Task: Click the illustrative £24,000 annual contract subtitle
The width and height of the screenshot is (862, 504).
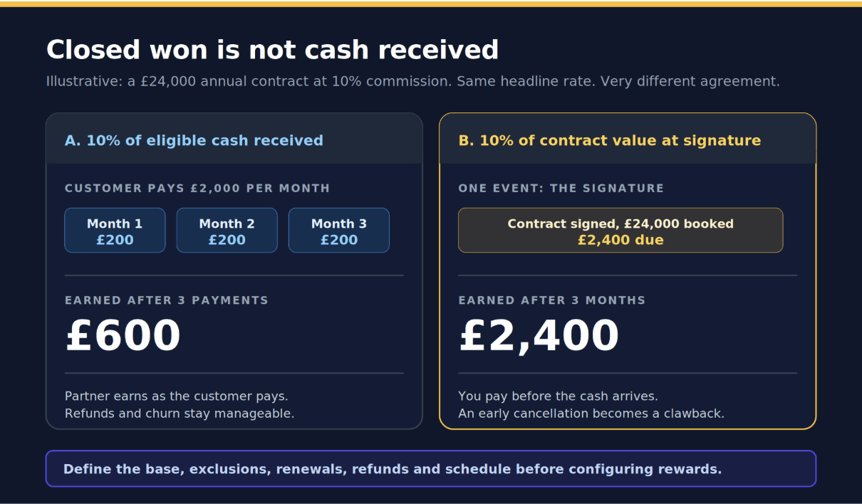Action: pyautogui.click(x=413, y=81)
